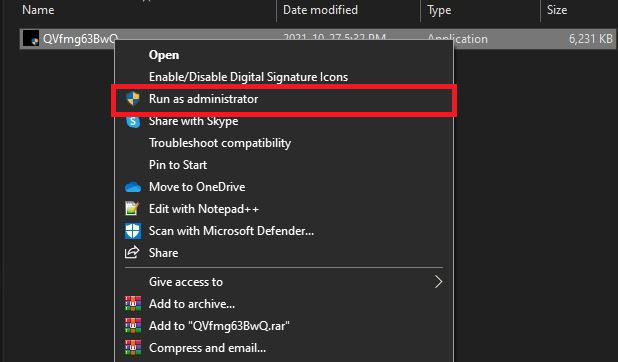Expand the Give access to submenu arrow
Viewport: 618px width, 362px height.
[438, 282]
